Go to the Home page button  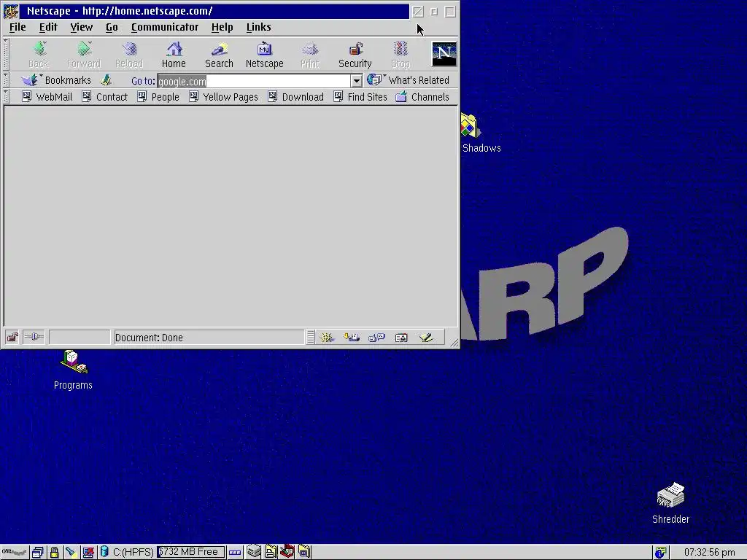tap(174, 55)
